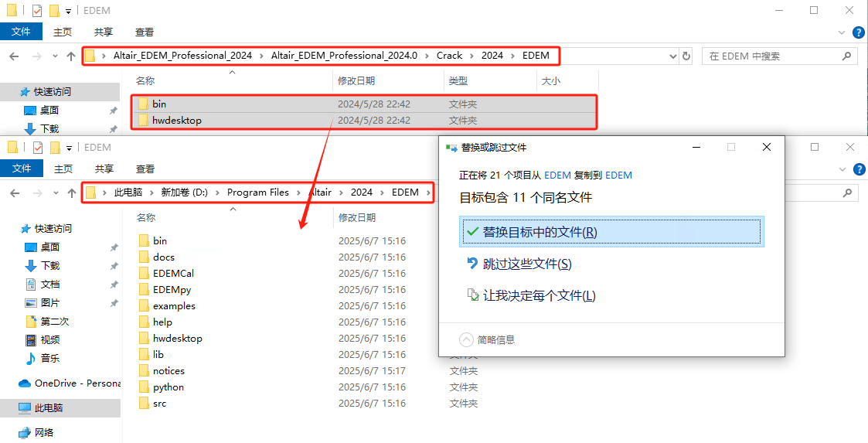Open quick access toolbar dropdown in the top title bar

click(68, 11)
